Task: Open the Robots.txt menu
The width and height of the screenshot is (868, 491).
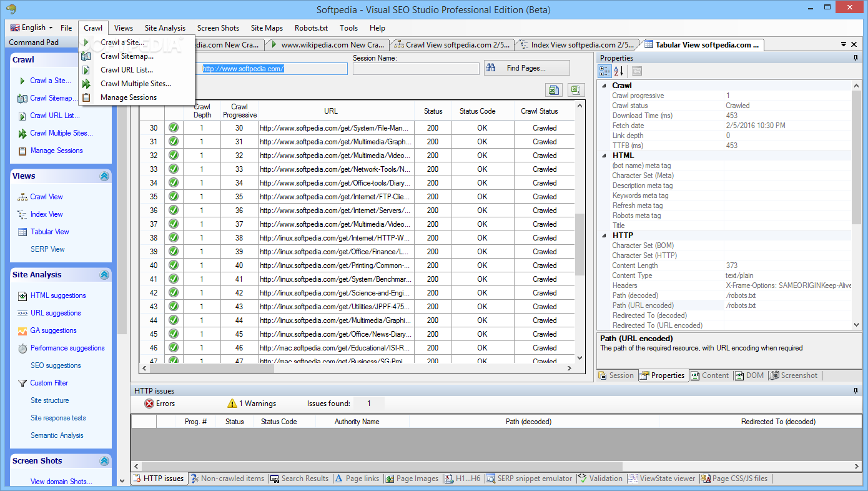Action: (311, 28)
